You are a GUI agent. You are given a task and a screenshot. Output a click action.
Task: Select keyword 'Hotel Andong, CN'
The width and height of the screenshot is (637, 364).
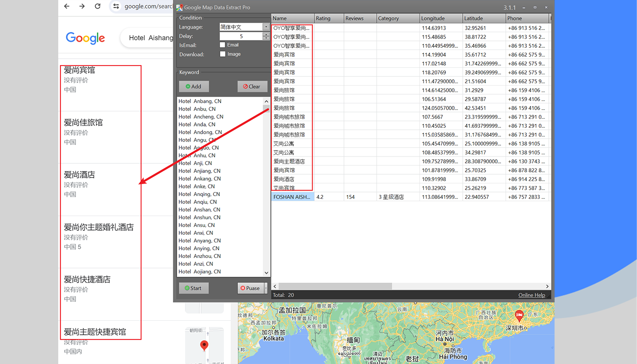coord(200,132)
